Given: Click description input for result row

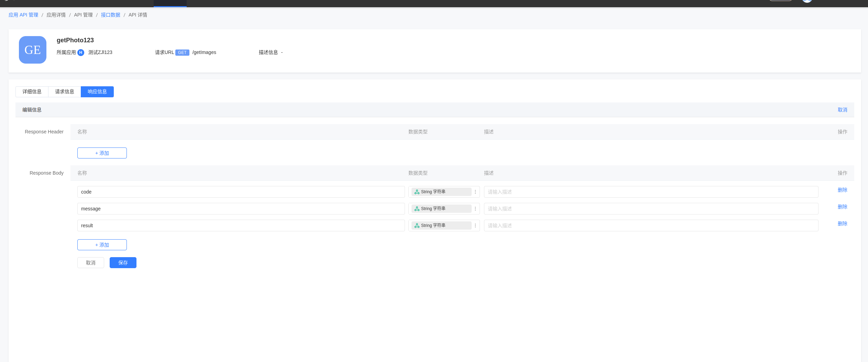Looking at the screenshot, I should click(651, 226).
